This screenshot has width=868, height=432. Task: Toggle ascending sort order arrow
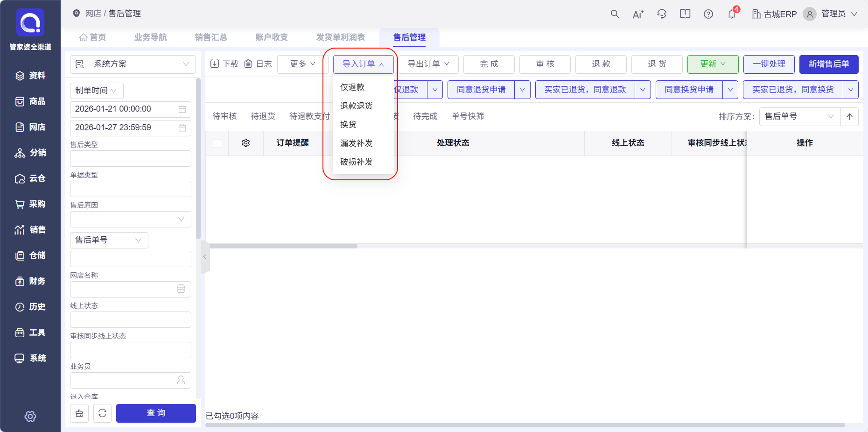[849, 117]
